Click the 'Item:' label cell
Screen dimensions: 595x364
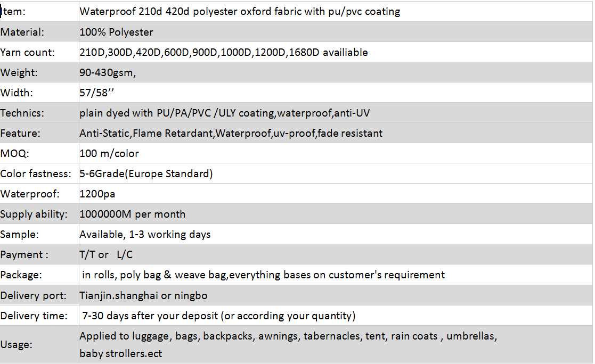pos(13,12)
